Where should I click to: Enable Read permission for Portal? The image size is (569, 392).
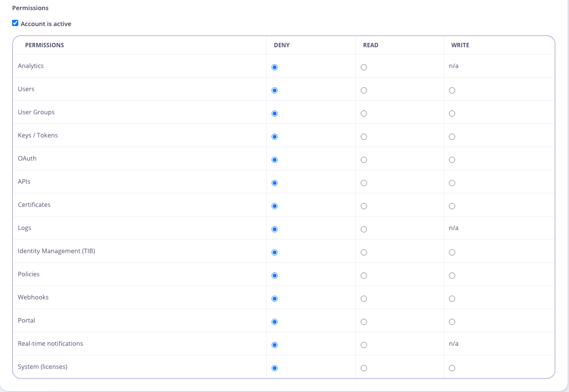364,322
